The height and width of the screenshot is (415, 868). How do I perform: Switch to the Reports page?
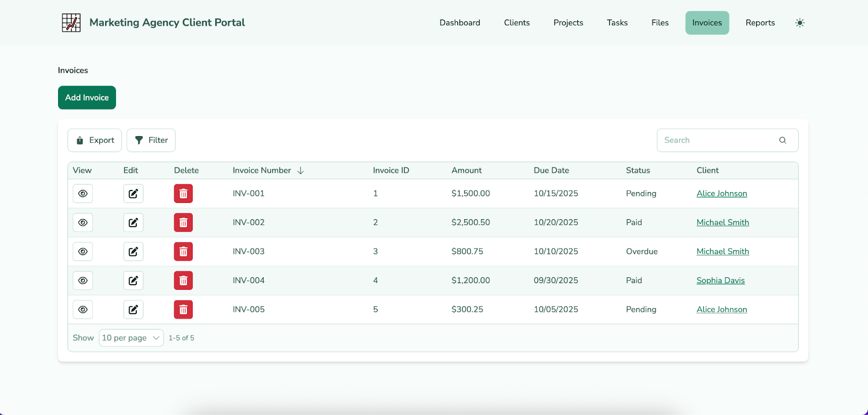(759, 23)
